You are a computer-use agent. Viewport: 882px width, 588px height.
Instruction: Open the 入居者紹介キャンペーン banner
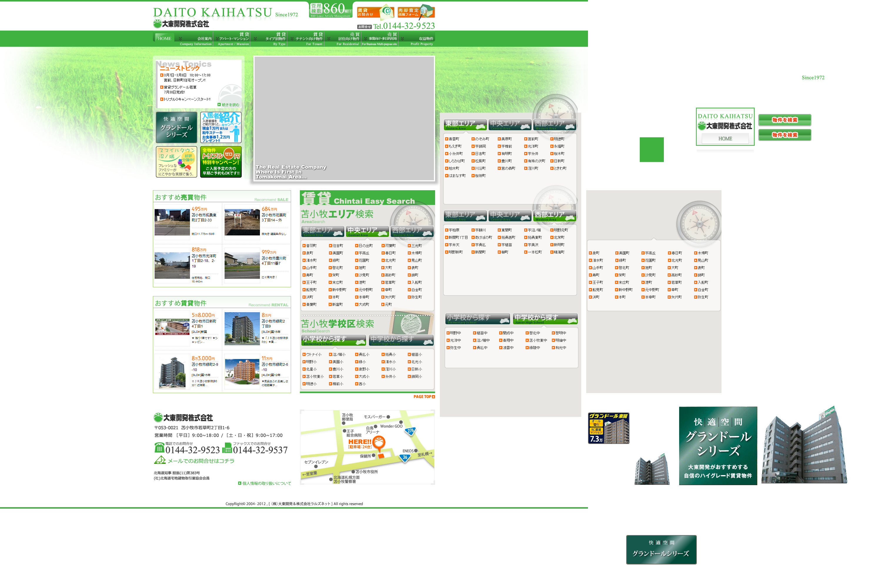click(x=221, y=127)
